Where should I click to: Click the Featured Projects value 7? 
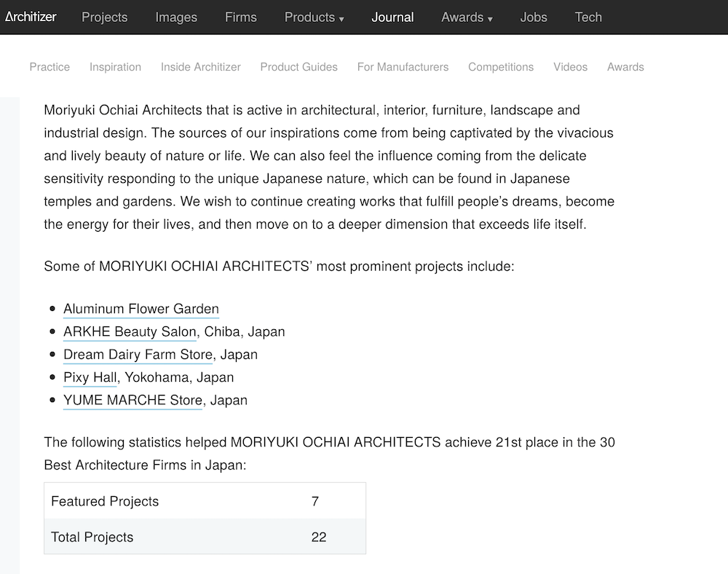point(315,501)
